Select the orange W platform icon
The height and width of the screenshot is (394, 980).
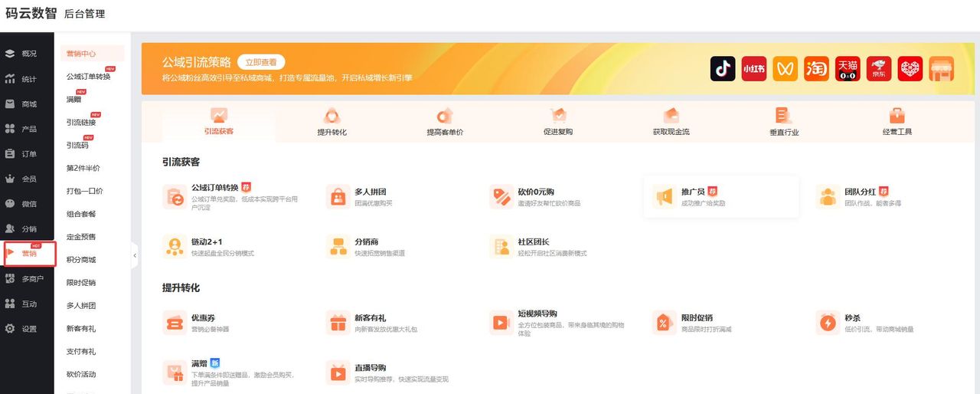click(x=786, y=69)
